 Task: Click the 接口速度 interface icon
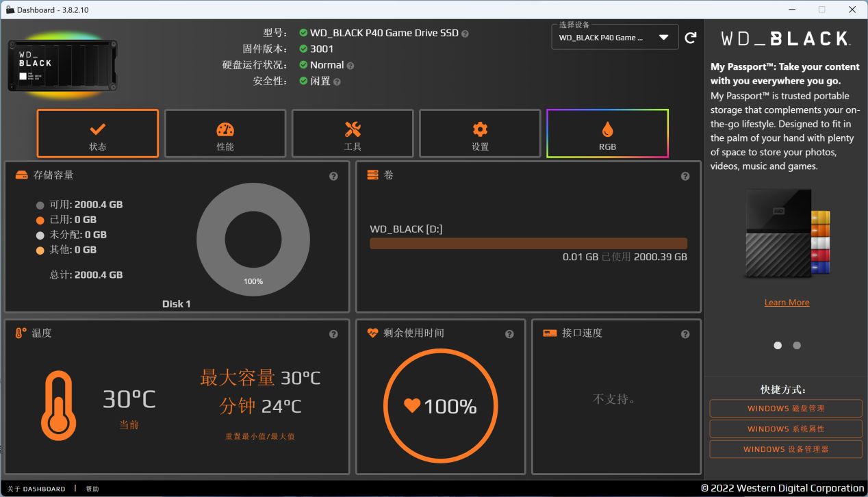pos(549,333)
